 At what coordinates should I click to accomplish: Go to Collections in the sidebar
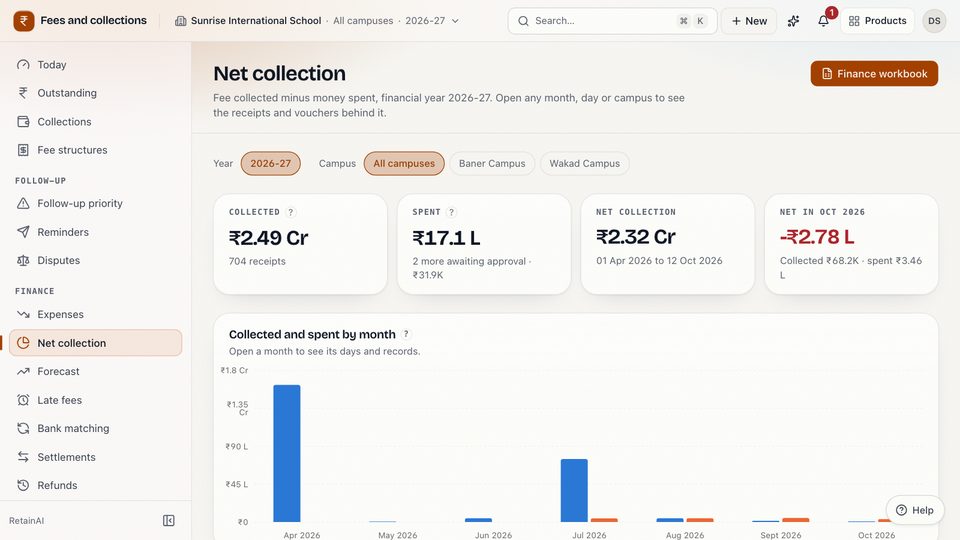(x=96, y=122)
